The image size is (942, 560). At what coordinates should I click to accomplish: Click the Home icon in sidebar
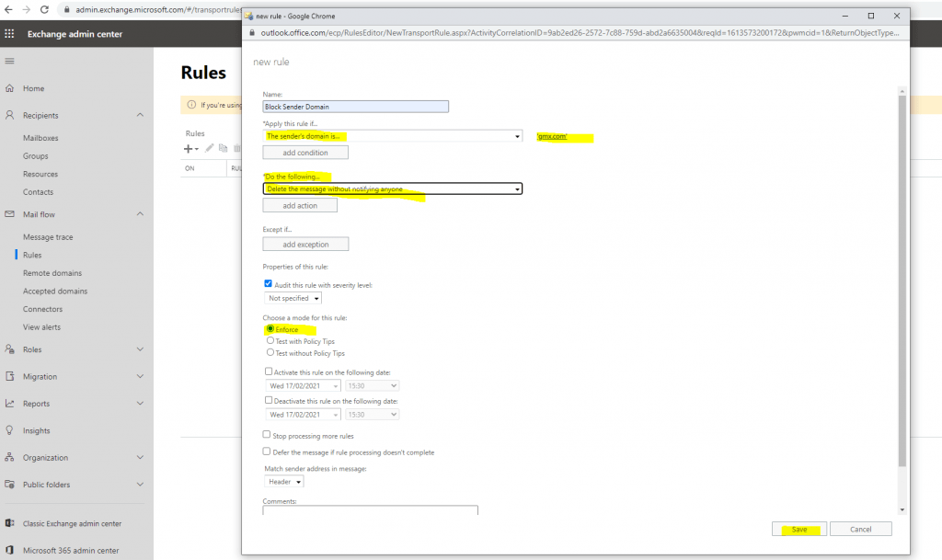(x=9, y=88)
